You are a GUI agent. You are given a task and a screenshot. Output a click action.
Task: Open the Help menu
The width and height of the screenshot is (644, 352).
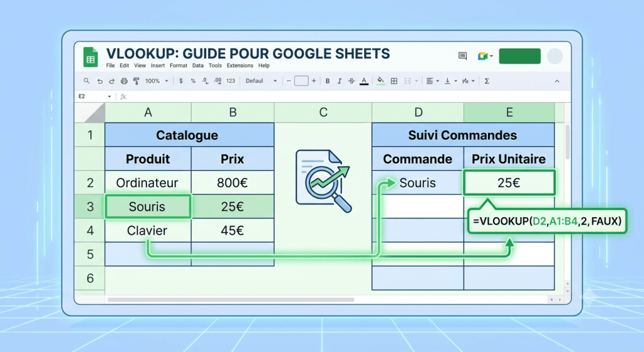tap(264, 65)
